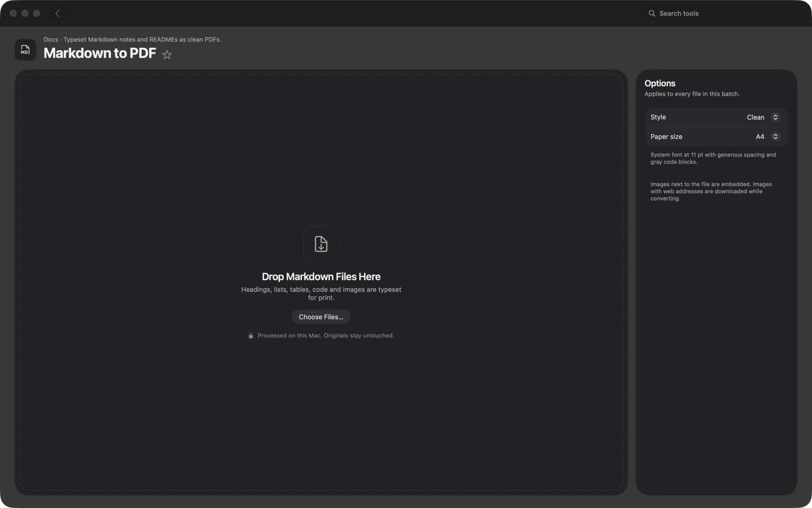Click the Docs breadcrumb subtitle text
Image resolution: width=812 pixels, height=508 pixels.
[132, 40]
